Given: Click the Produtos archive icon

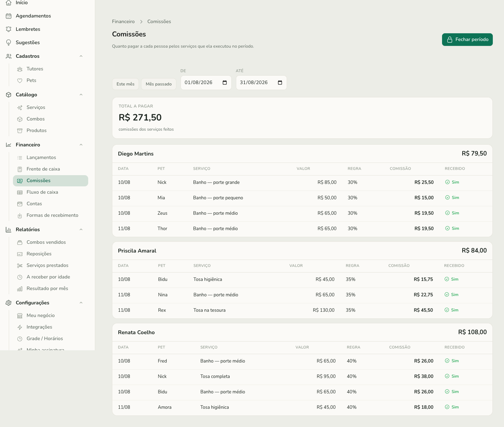Looking at the screenshot, I should [x=20, y=131].
